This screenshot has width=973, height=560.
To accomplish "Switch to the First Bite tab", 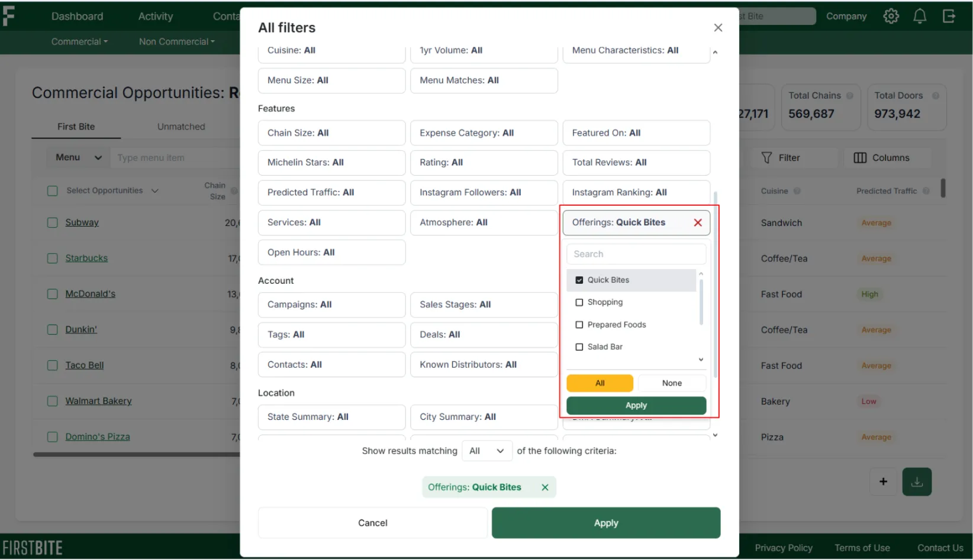I will (76, 127).
